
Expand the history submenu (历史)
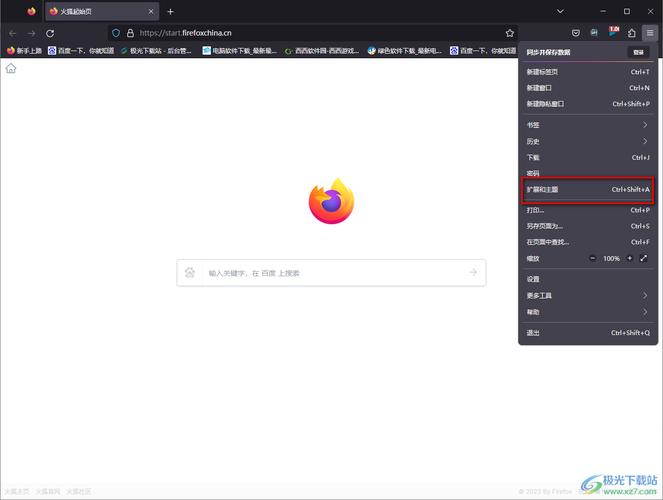(x=588, y=141)
